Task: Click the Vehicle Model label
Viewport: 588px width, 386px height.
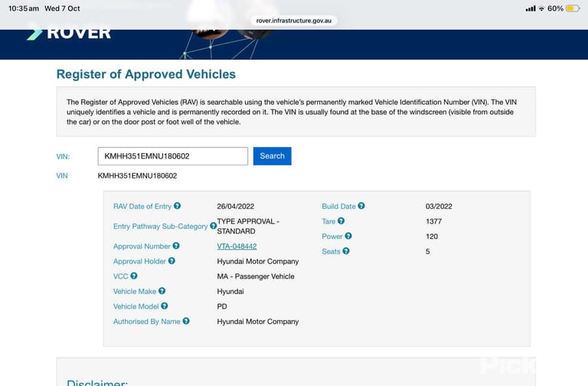Action: 136,306
